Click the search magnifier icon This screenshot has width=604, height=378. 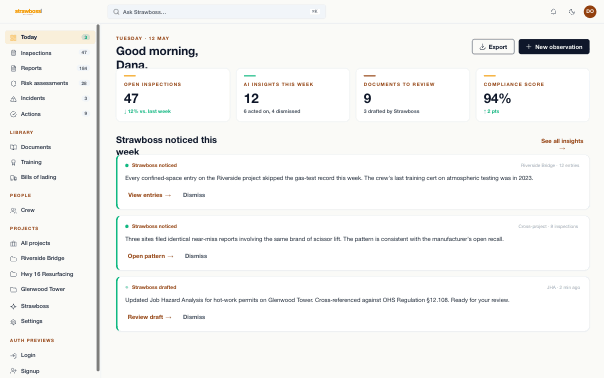[x=116, y=12]
